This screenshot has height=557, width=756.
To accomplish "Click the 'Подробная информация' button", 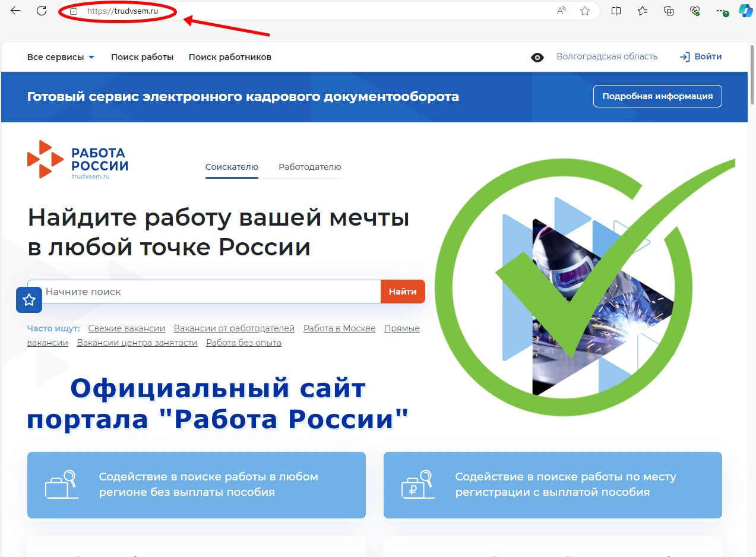I will tap(657, 96).
